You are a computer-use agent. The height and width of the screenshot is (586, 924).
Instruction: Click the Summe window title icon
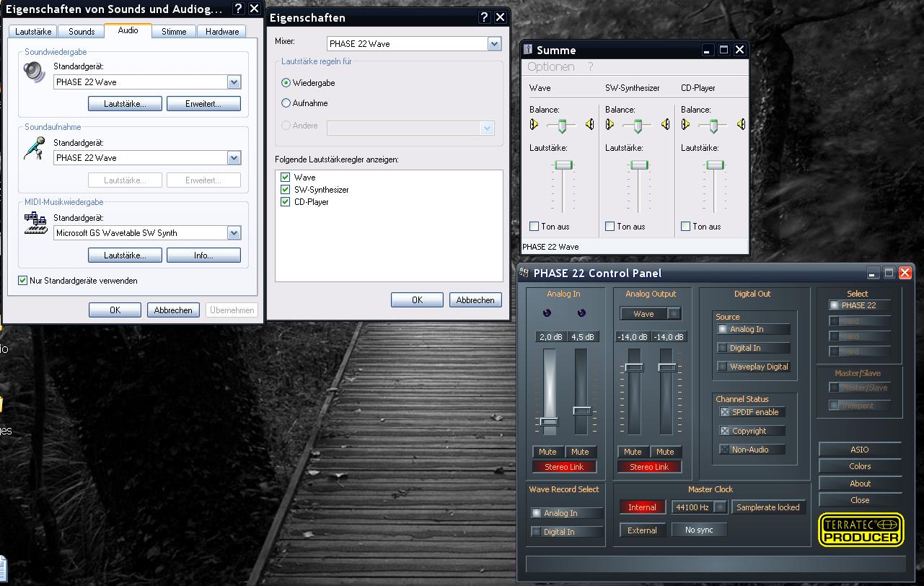pyautogui.click(x=527, y=50)
